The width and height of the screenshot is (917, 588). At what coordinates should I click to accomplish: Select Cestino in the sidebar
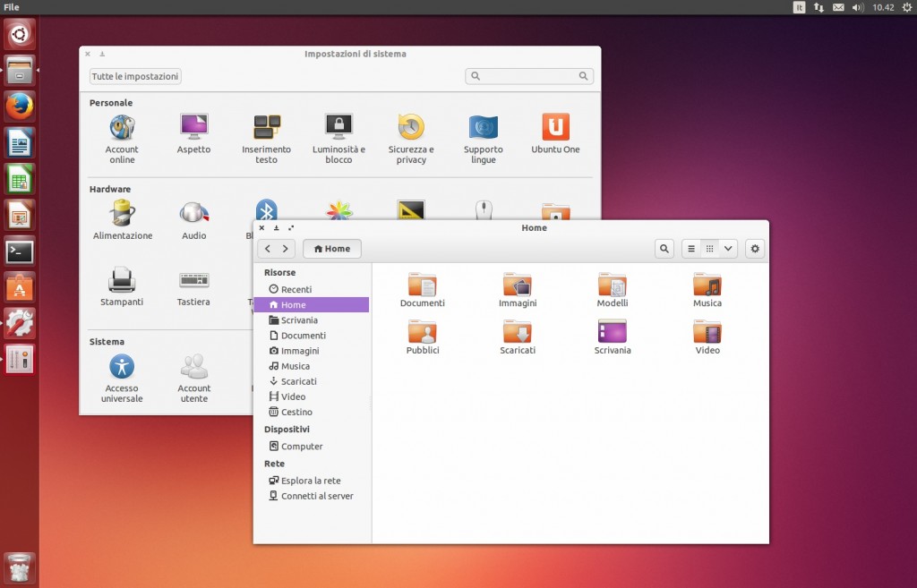coord(296,413)
